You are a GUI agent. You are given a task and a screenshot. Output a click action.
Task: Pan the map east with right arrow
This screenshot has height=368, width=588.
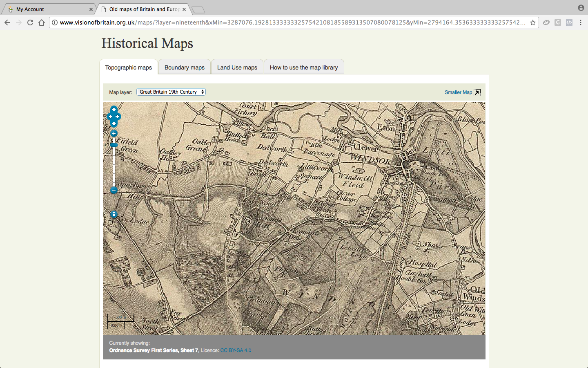point(118,117)
